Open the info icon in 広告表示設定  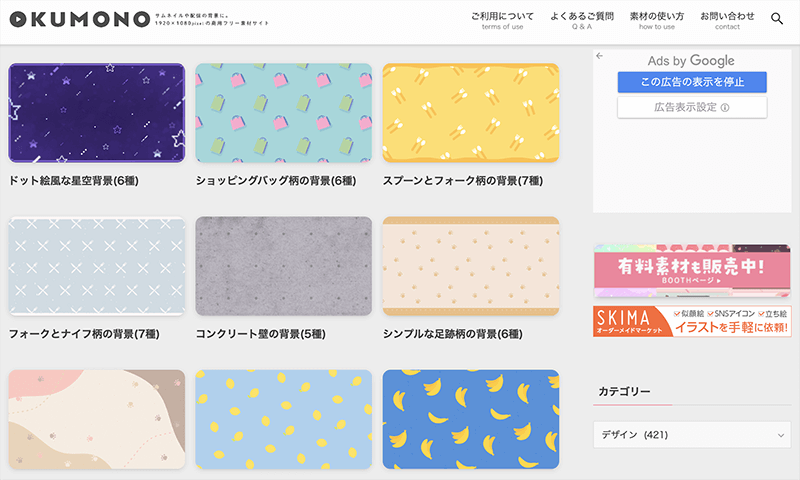click(x=725, y=108)
